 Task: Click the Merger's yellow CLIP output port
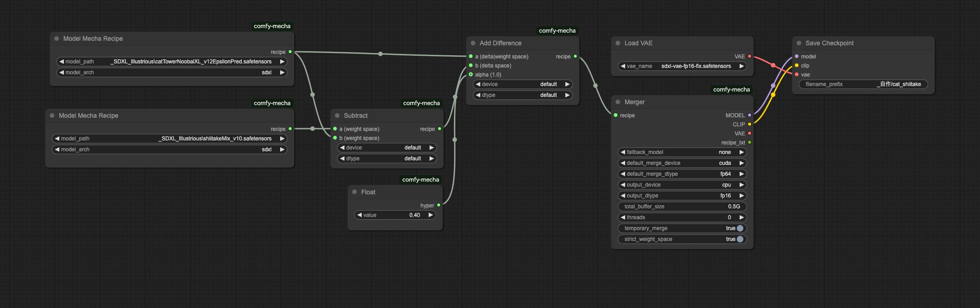point(750,125)
